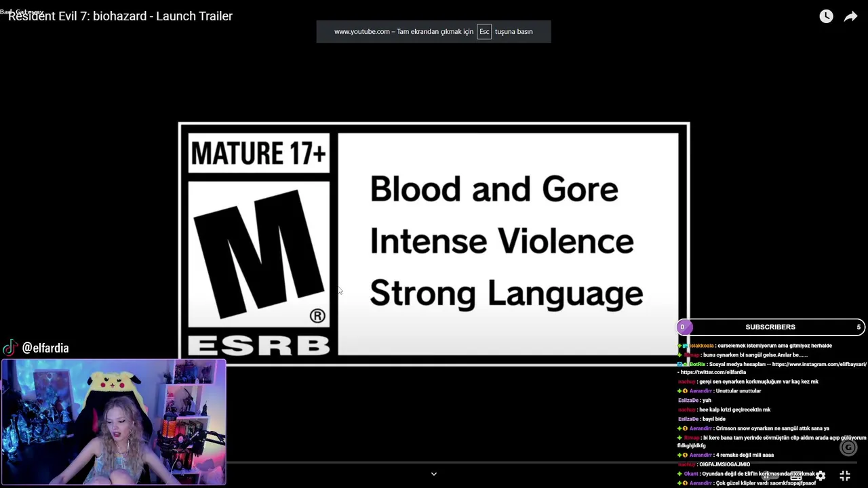Open the YouTube player settings gear
Image resolution: width=868 pixels, height=488 pixels.
coord(821,476)
